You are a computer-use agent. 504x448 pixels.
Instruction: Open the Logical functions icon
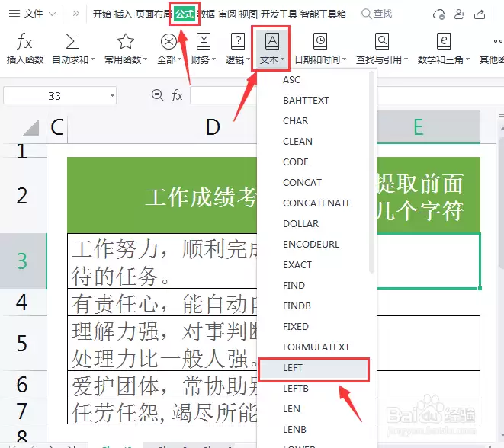[x=238, y=41]
